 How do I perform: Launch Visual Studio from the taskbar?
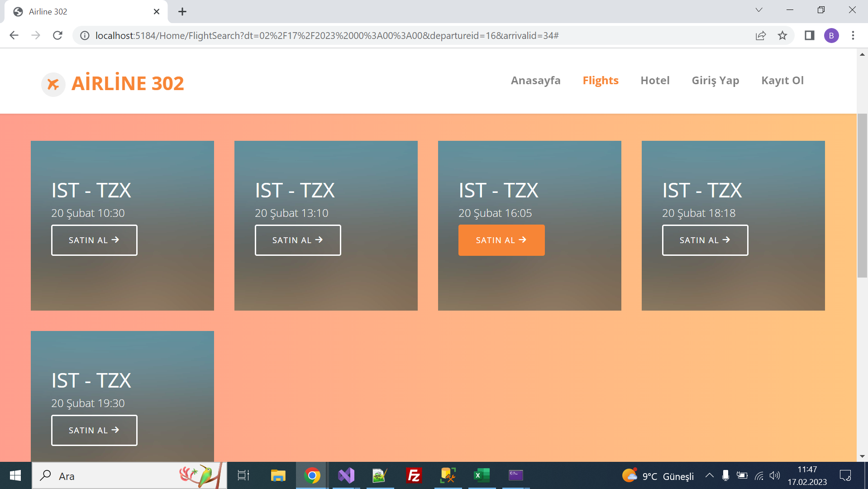pyautogui.click(x=346, y=475)
